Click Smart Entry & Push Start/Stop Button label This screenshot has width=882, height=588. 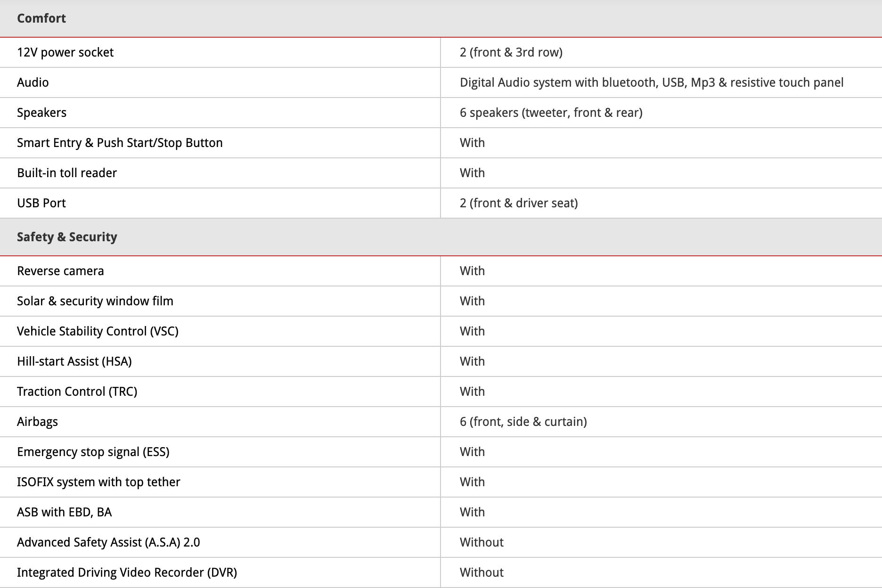tap(120, 143)
